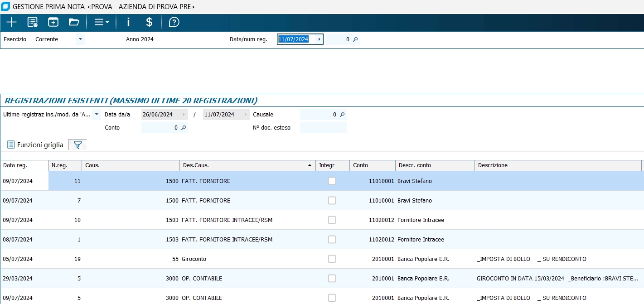Click the window-with-plus toolbar icon
The width and height of the screenshot is (644, 304).
(53, 22)
